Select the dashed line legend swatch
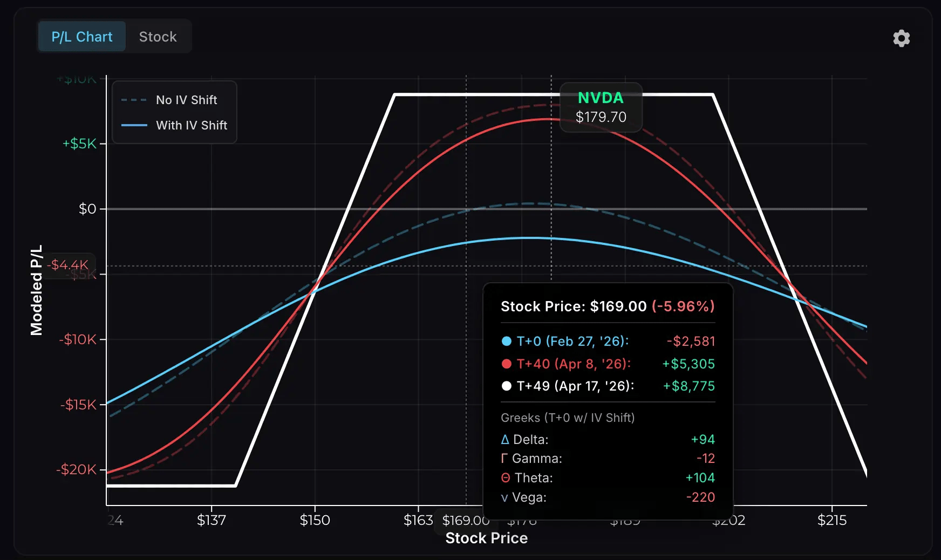Screen dimensions: 941x560 [x=134, y=100]
